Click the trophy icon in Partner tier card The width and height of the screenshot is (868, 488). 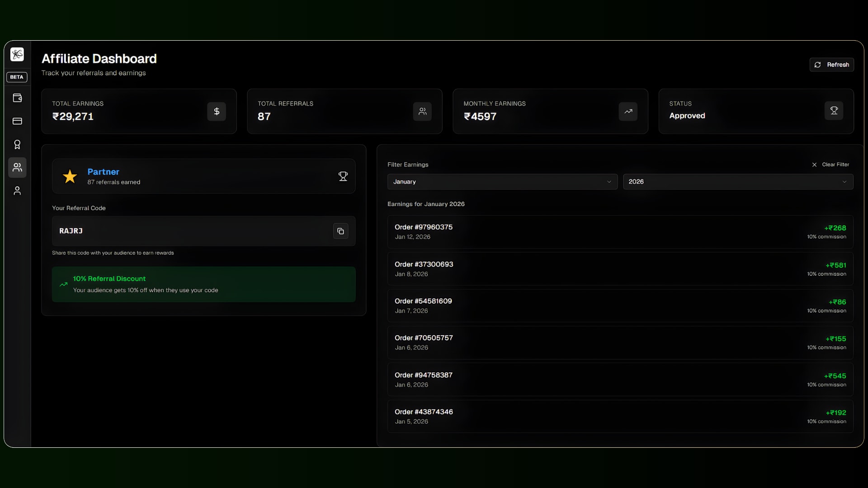(x=343, y=176)
